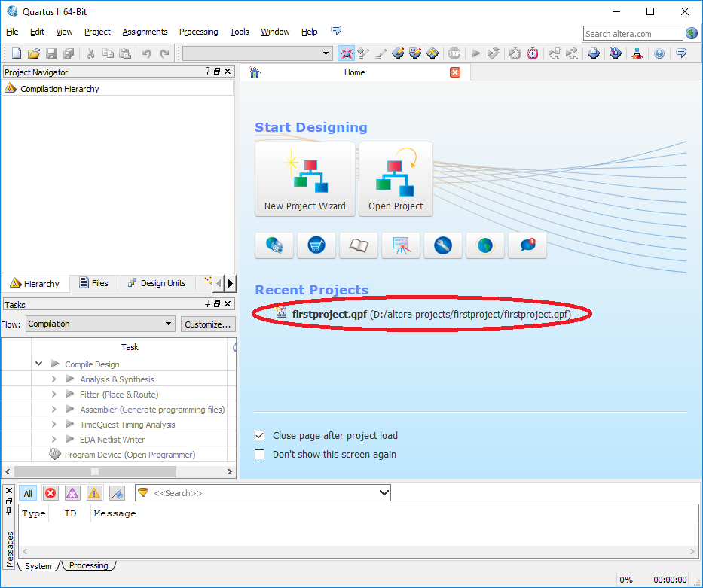
Task: Toggle the flagged messages filter icon
Action: [117, 493]
